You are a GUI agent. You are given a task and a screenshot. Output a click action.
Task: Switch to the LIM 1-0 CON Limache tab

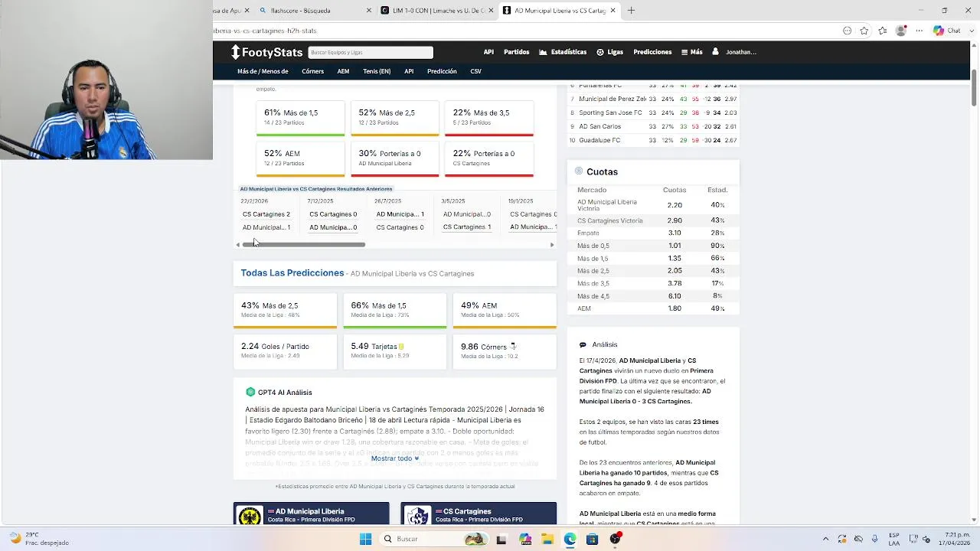coord(436,11)
